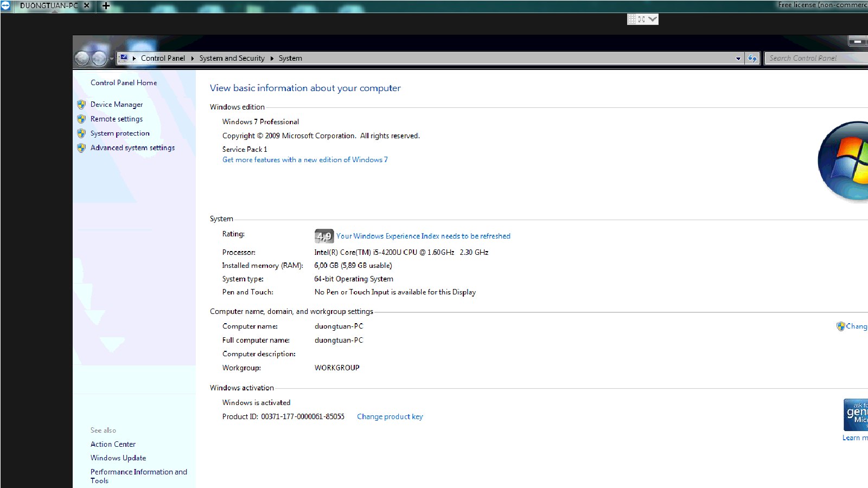Click Change settings link for computer name
This screenshot has width=868, height=488.
click(857, 326)
